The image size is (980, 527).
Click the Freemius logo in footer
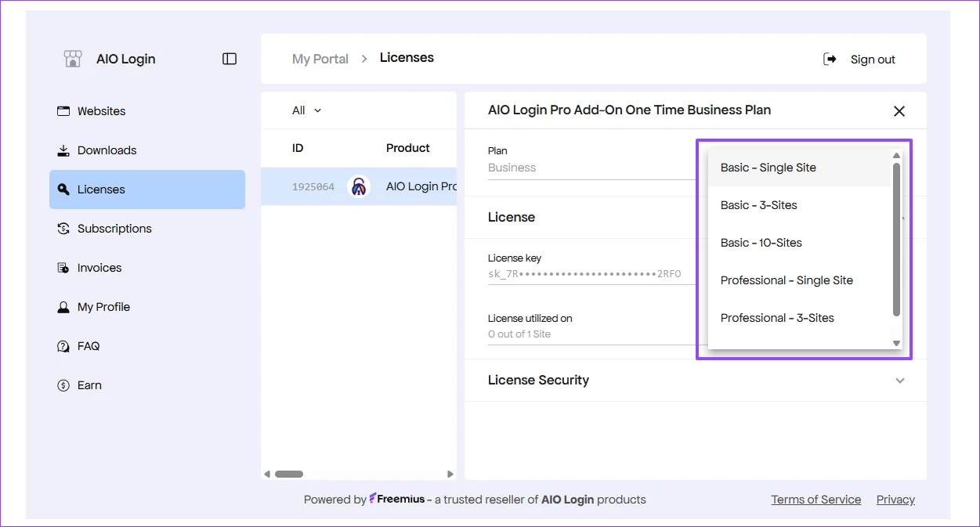396,499
